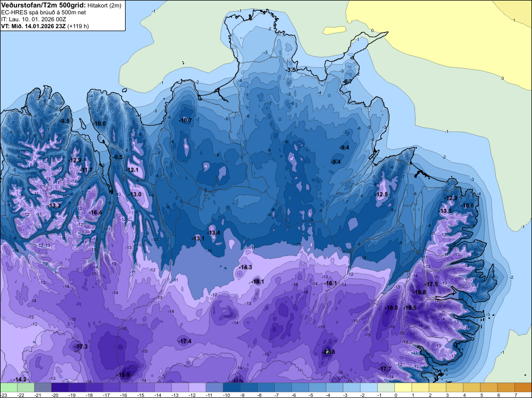
Task: Click the -13.1 temperature label
Action: (198, 238)
